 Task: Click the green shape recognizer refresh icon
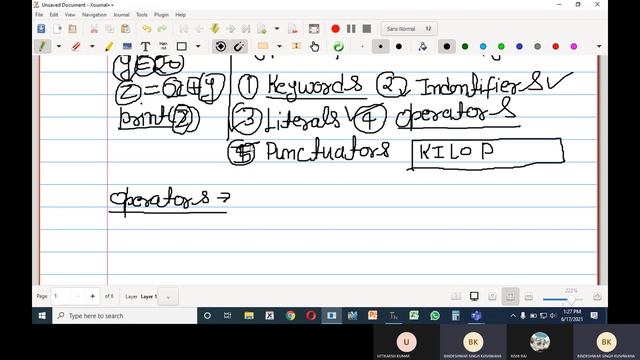pyautogui.click(x=338, y=47)
